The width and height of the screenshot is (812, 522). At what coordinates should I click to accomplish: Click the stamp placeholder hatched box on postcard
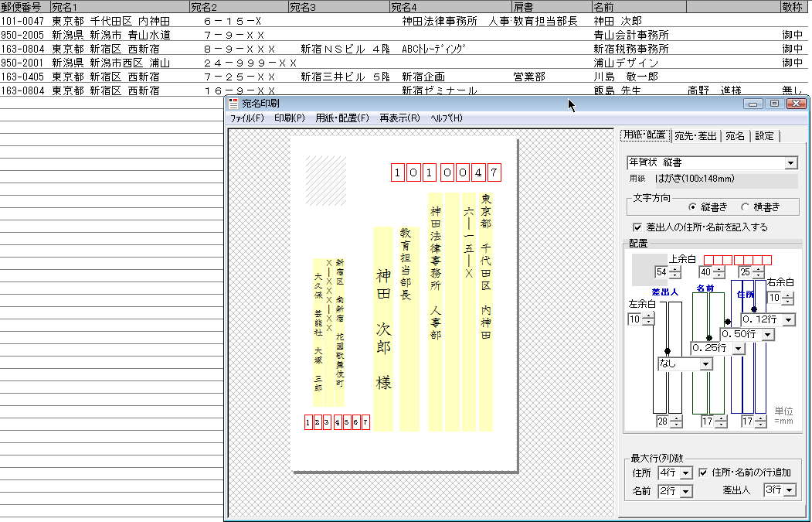pyautogui.click(x=326, y=180)
